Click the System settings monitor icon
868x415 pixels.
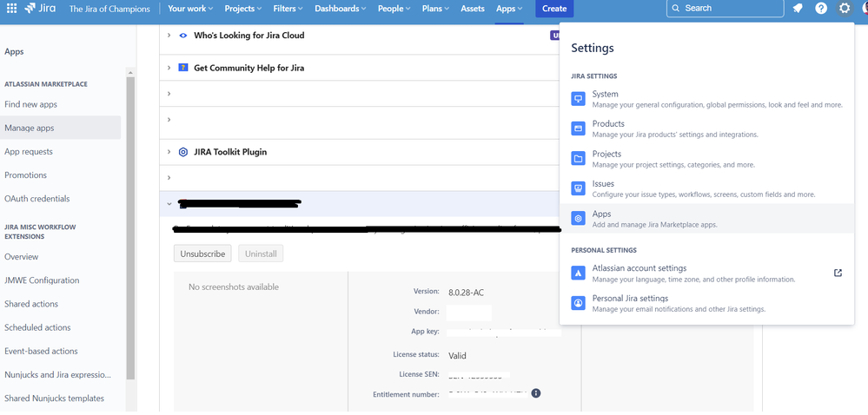click(578, 99)
